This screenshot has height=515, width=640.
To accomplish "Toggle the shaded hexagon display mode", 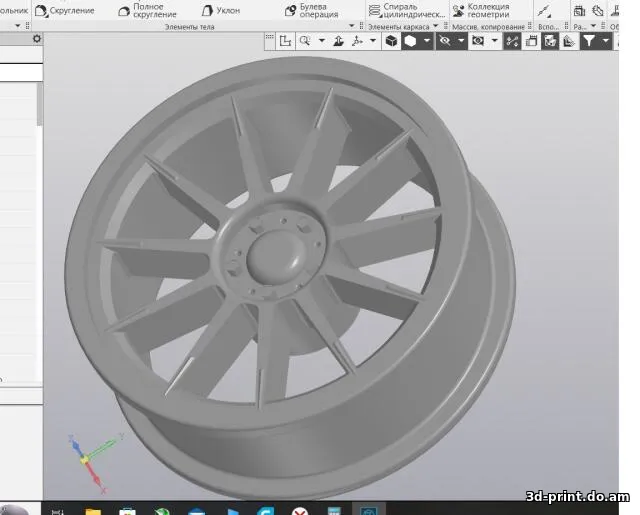I will 410,41.
